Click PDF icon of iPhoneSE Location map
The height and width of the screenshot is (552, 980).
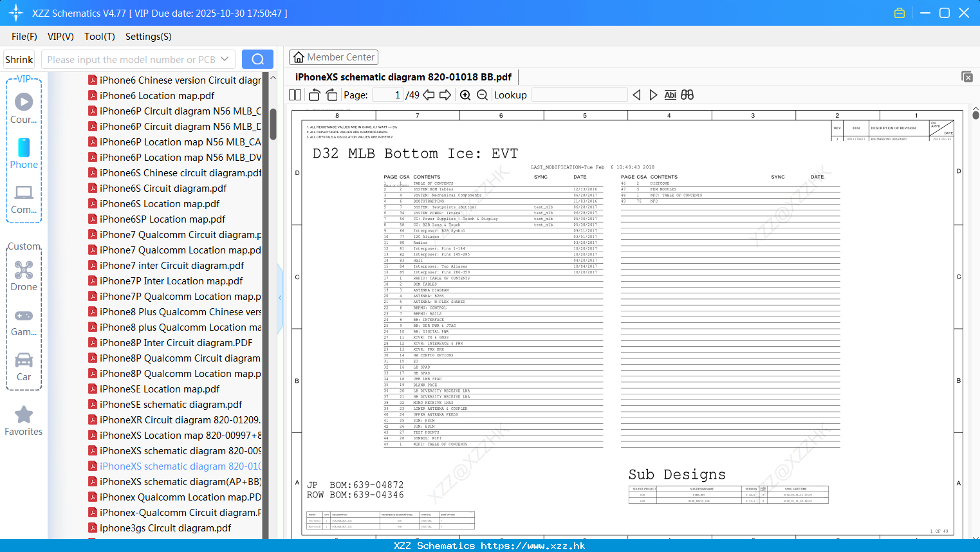(93, 389)
